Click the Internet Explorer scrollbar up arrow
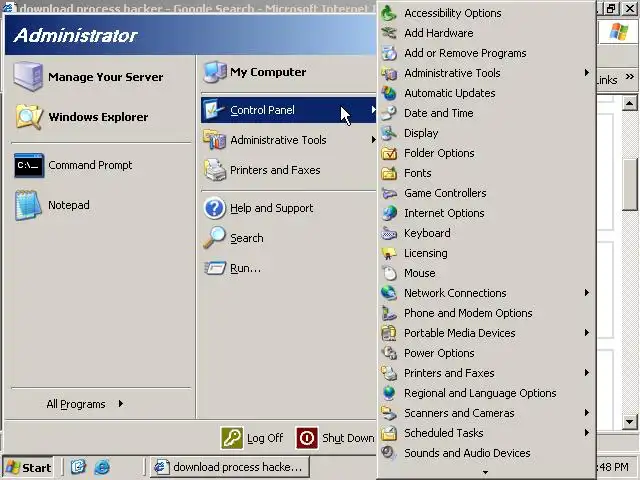 (x=630, y=104)
